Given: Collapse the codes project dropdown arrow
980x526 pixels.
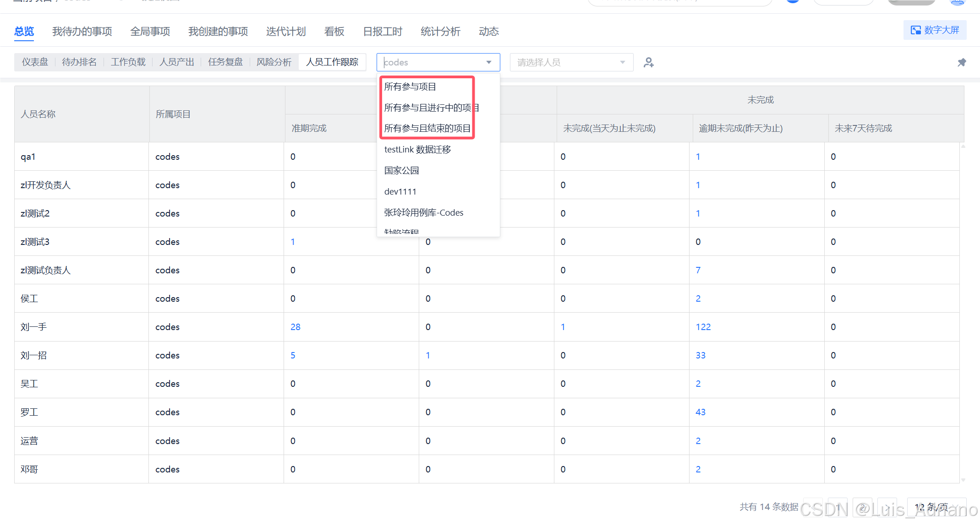Looking at the screenshot, I should (489, 62).
